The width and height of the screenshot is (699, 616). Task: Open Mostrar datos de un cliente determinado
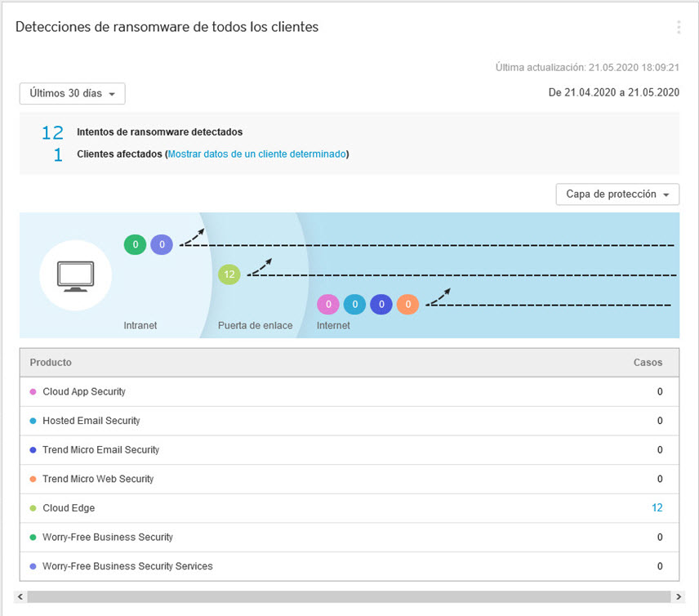(x=256, y=154)
